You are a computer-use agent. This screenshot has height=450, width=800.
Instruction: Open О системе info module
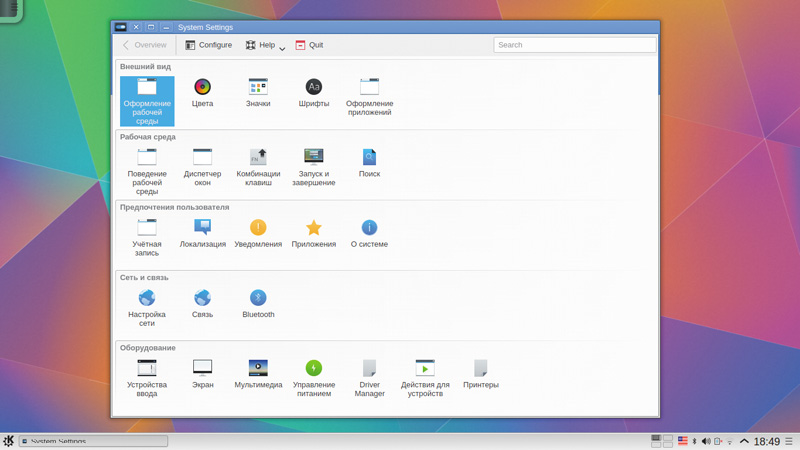[369, 234]
